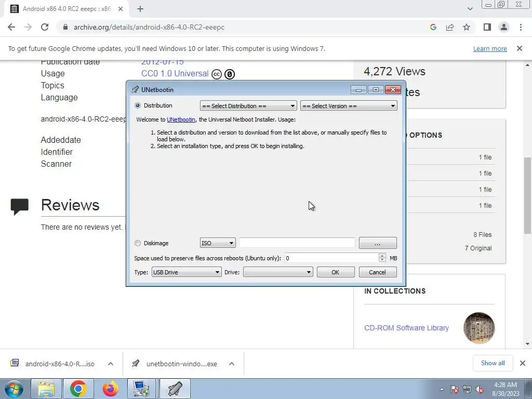Select the Distribution radio button
This screenshot has height=399, width=532.
(137, 105)
